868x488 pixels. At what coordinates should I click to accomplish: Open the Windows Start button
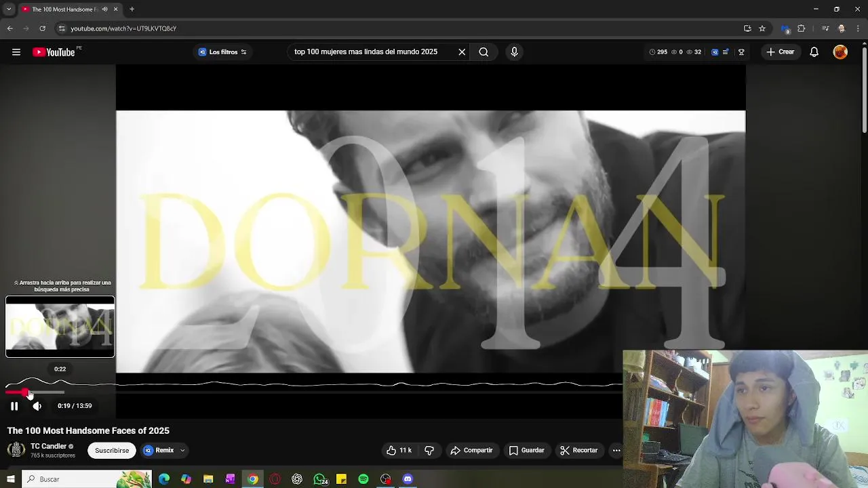10,479
